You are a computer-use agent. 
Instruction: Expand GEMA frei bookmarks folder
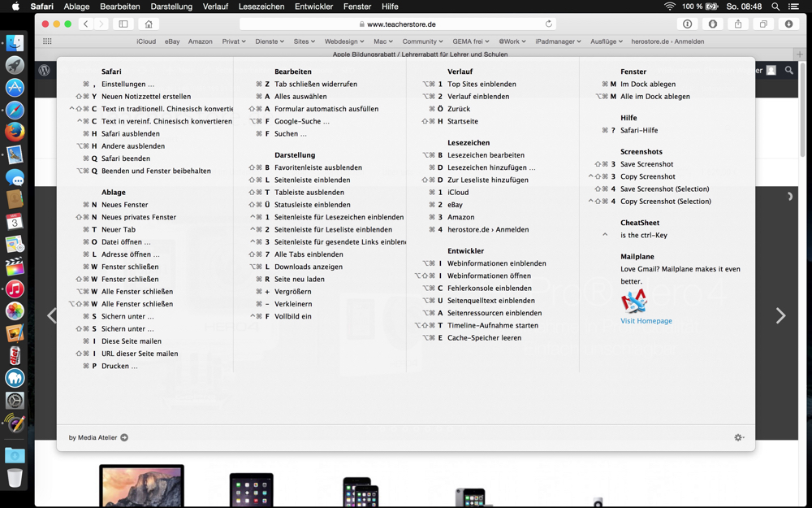(x=471, y=41)
